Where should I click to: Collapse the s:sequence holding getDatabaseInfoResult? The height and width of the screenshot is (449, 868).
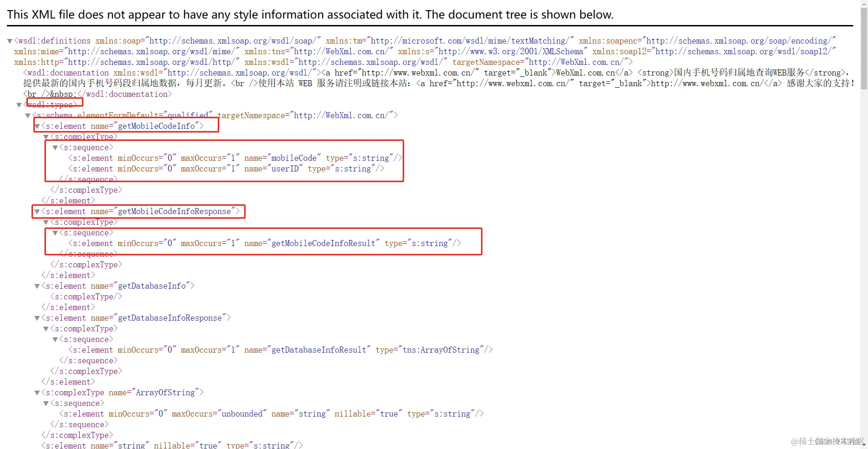[x=55, y=340]
